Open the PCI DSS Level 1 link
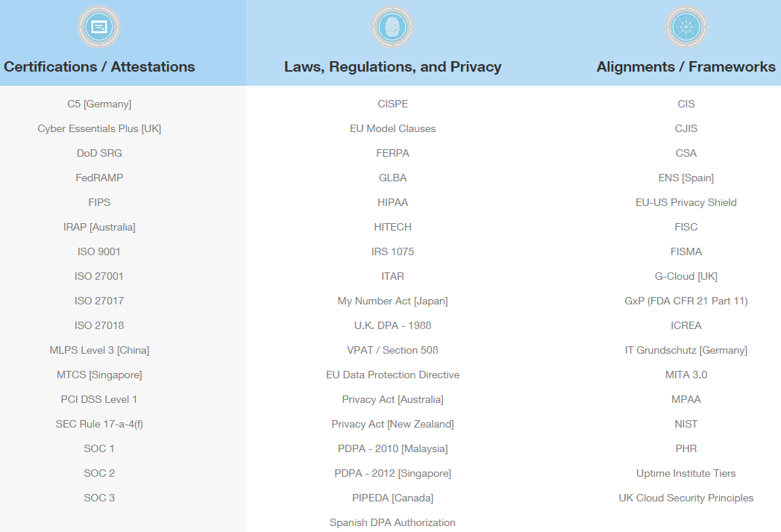 [99, 399]
